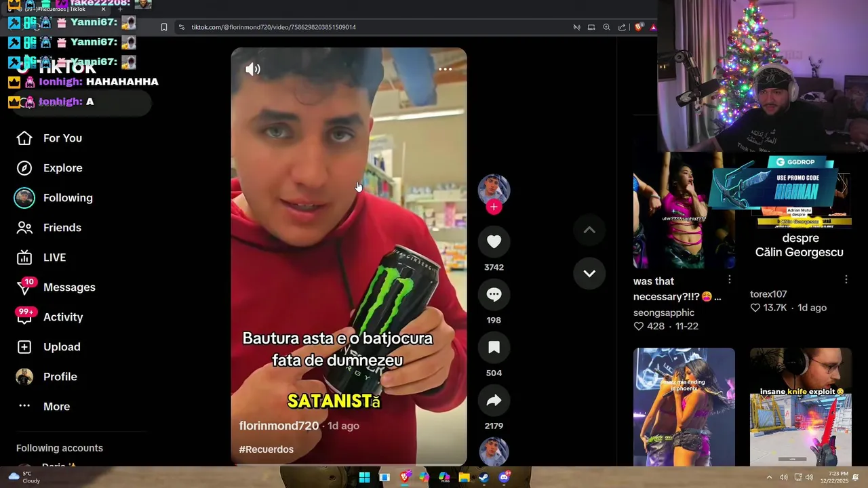Open the LIVE section
The image size is (868, 488).
pos(54,258)
